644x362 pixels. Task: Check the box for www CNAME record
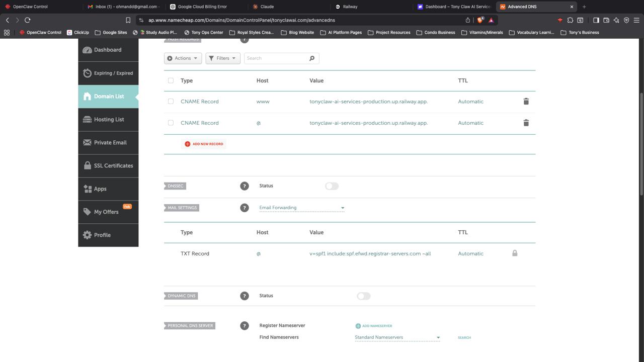click(171, 102)
